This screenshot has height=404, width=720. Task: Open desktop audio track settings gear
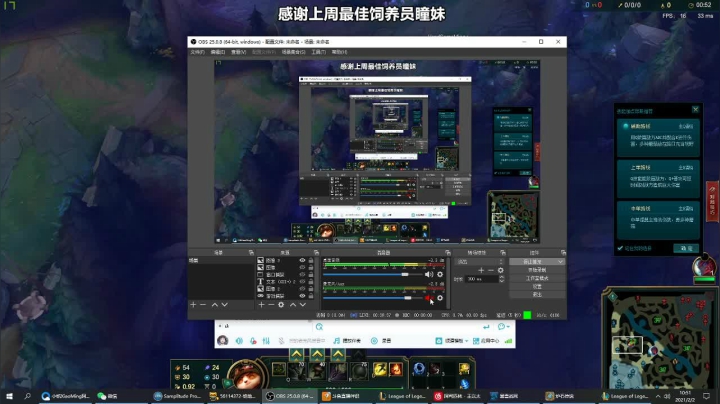point(440,275)
